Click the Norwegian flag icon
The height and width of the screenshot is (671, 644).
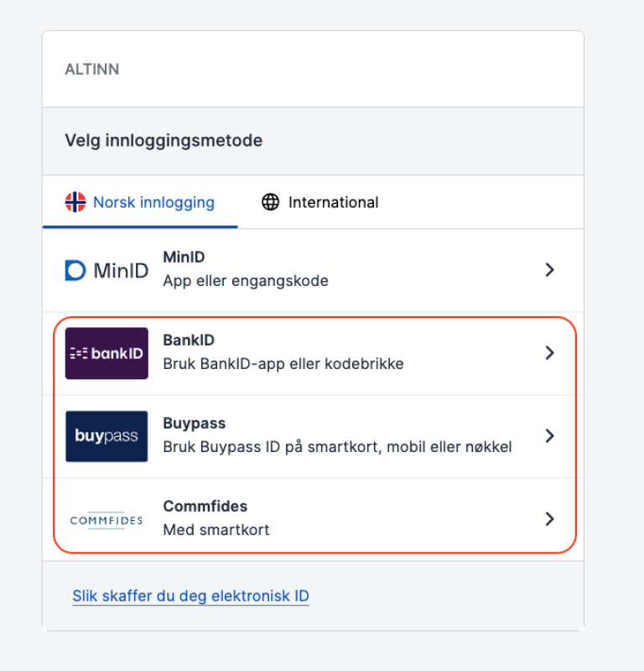[x=75, y=201]
